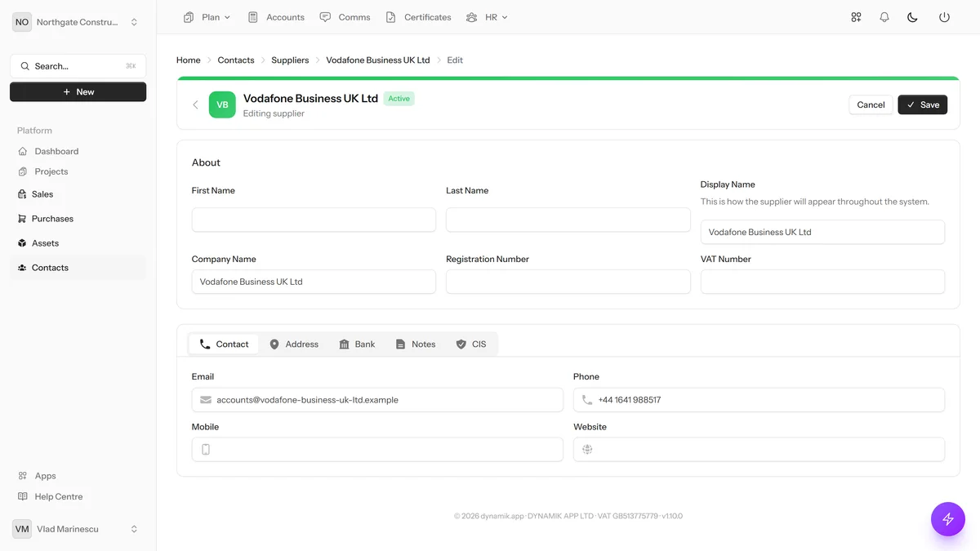Open the Comms menu item
Viewport: 980px width, 551px height.
pos(345,17)
